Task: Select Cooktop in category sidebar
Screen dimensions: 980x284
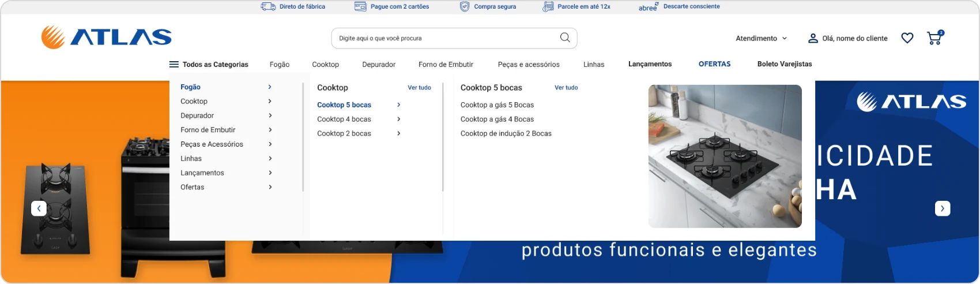Action: [194, 101]
